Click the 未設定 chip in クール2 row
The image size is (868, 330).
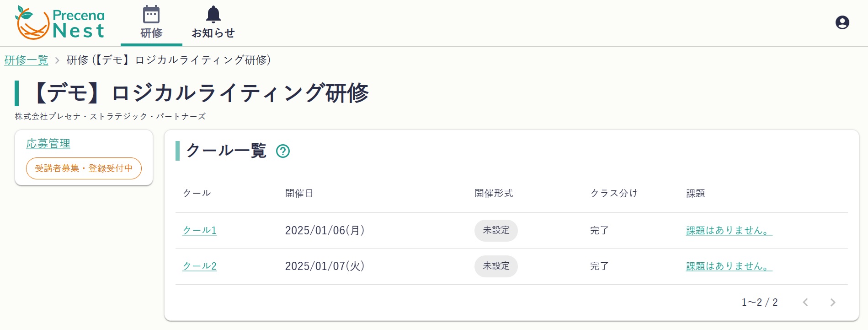point(496,266)
